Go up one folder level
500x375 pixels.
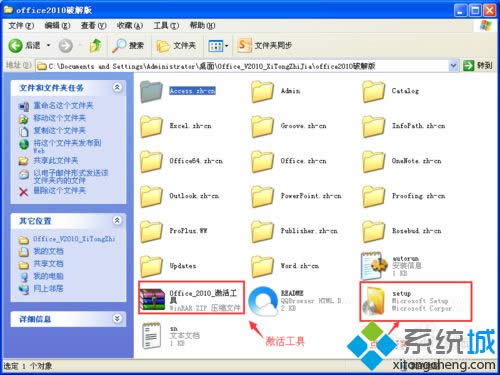pos(96,45)
